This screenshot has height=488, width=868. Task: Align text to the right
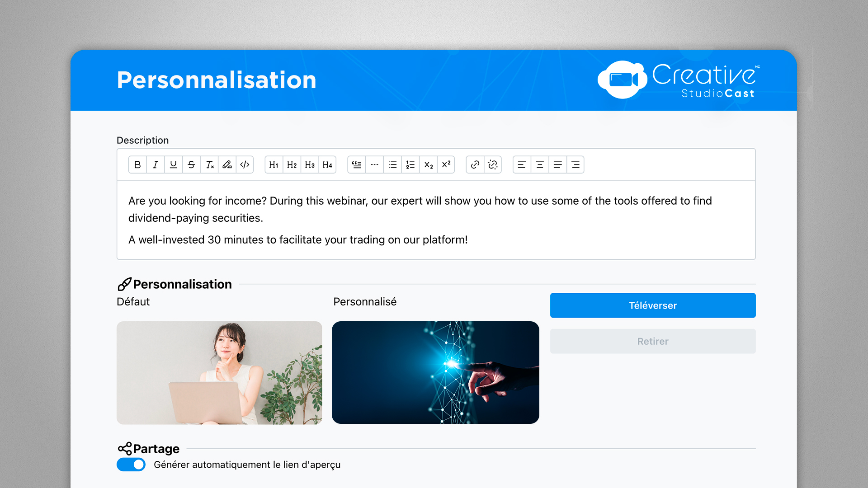576,165
